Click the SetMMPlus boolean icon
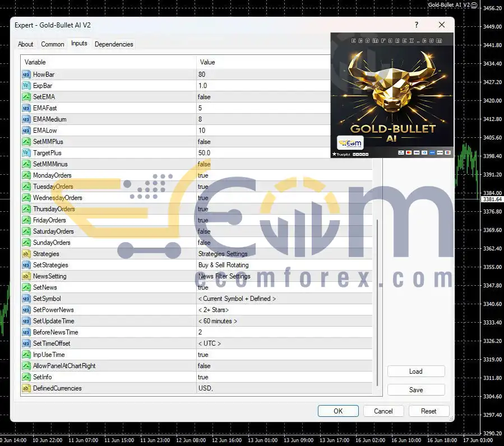This screenshot has width=504, height=446. point(26,142)
